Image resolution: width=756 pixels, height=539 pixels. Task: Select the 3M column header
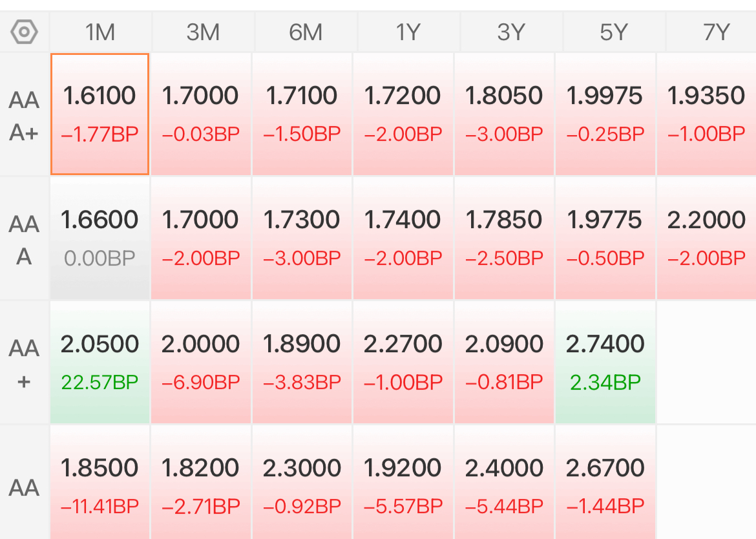coord(203,32)
